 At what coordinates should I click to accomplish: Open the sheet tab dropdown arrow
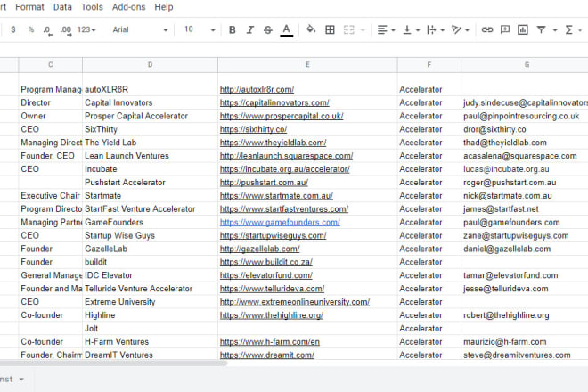coord(21,380)
